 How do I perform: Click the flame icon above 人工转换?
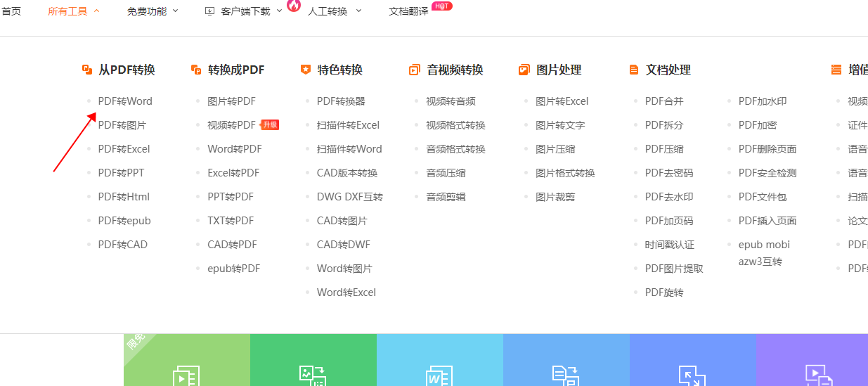point(294,5)
